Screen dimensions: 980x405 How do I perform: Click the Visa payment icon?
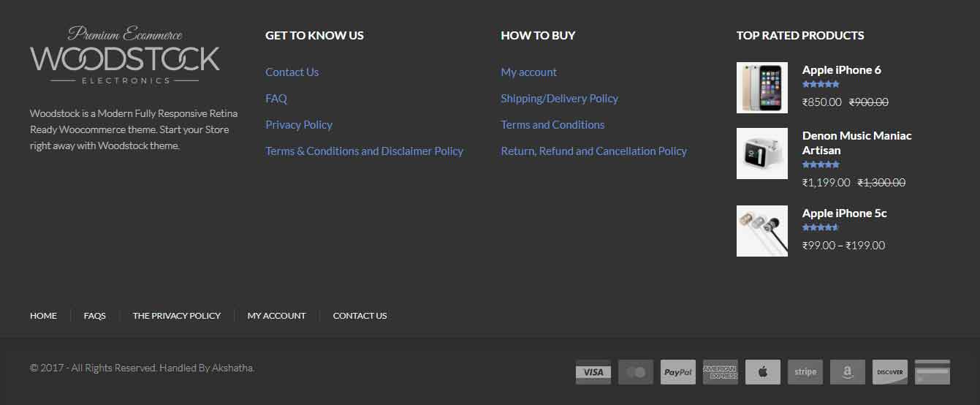[x=593, y=372]
